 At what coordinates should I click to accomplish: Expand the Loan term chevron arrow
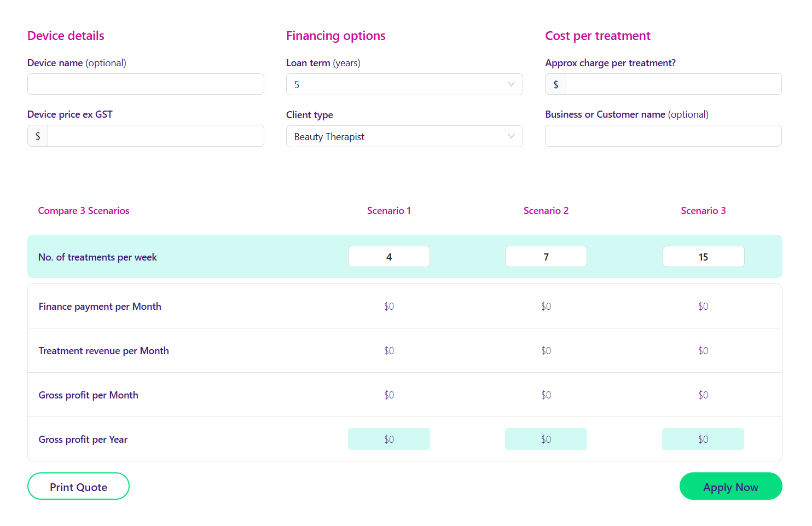point(511,84)
